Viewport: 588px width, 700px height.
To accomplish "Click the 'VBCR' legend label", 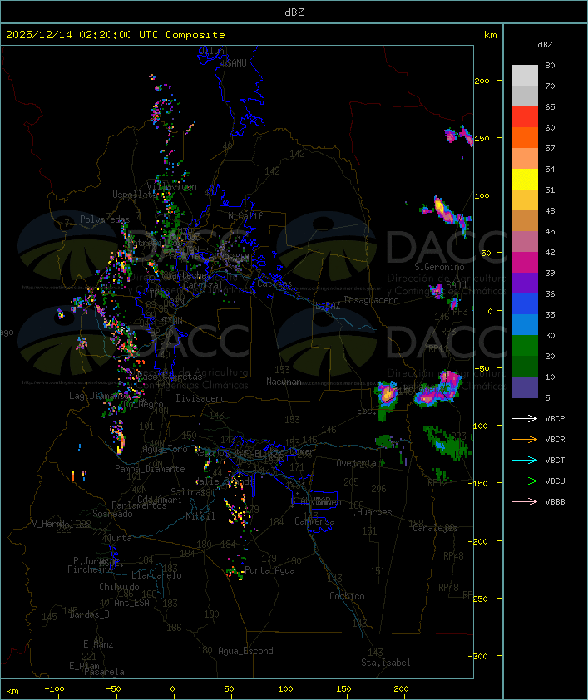I will click(x=555, y=439).
